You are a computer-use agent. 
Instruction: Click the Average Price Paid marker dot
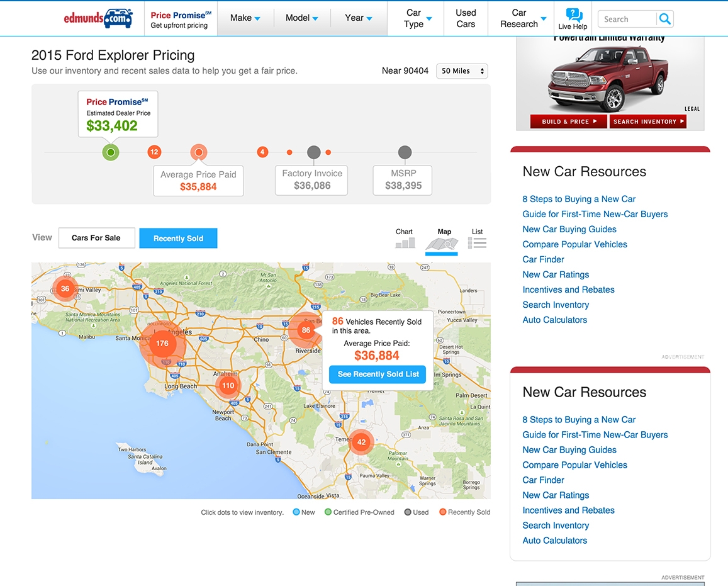click(x=199, y=152)
